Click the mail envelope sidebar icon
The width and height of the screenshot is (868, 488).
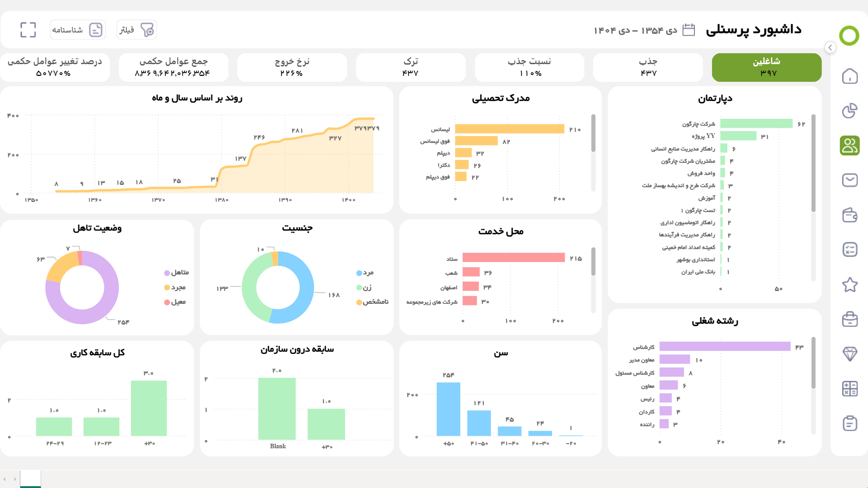[x=849, y=180]
